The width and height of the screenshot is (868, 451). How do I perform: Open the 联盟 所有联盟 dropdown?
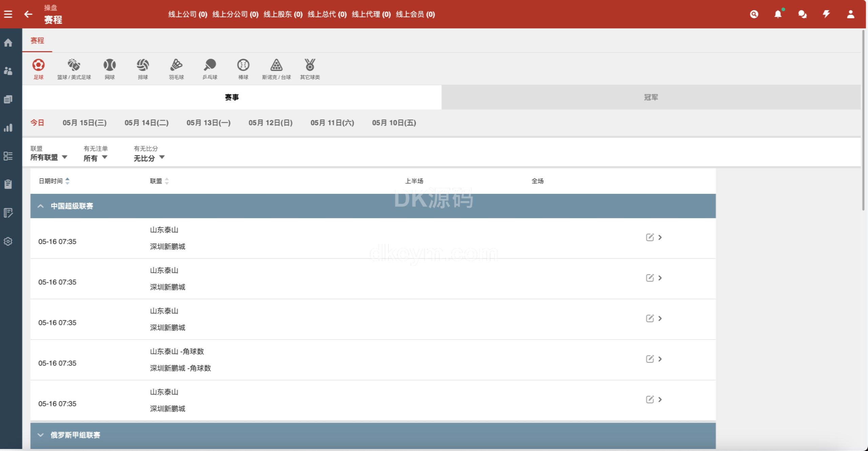click(x=49, y=157)
